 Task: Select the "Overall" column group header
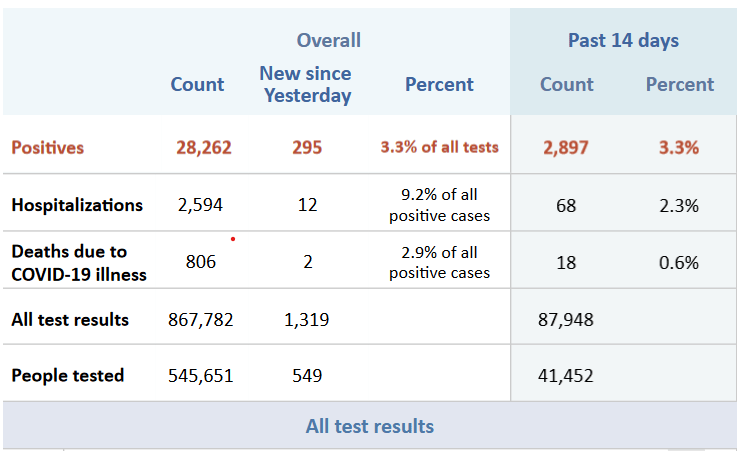click(x=328, y=41)
